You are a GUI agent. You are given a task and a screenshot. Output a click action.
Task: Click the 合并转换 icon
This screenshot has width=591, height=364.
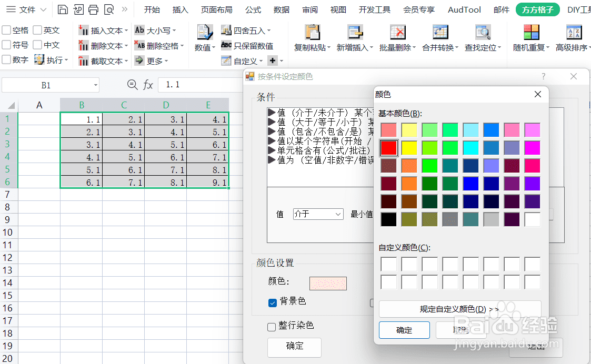coord(440,32)
